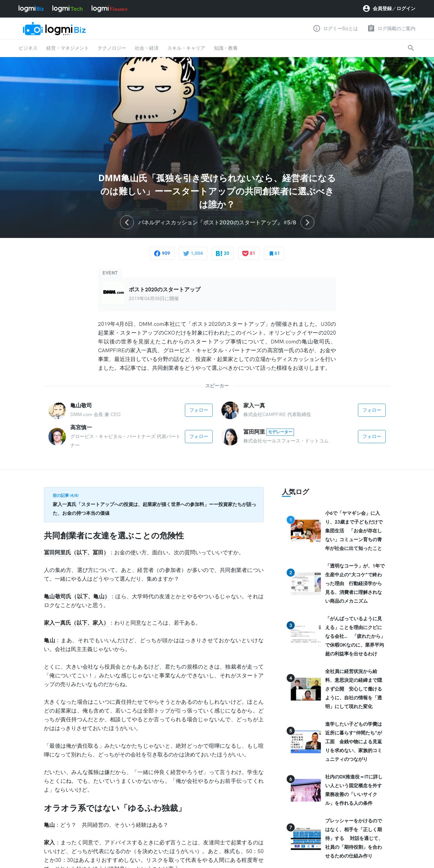
Task: Open 家入一真 avatar image
Action: pyautogui.click(x=230, y=410)
